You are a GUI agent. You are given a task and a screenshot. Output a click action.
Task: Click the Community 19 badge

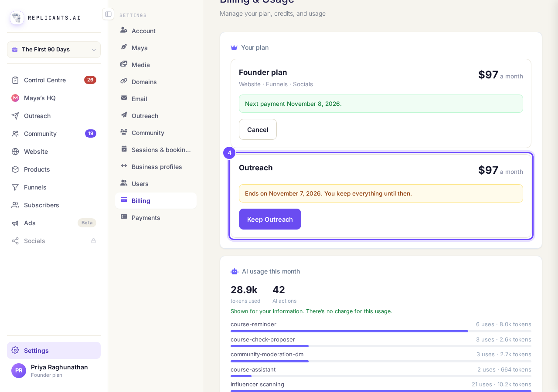tap(91, 134)
